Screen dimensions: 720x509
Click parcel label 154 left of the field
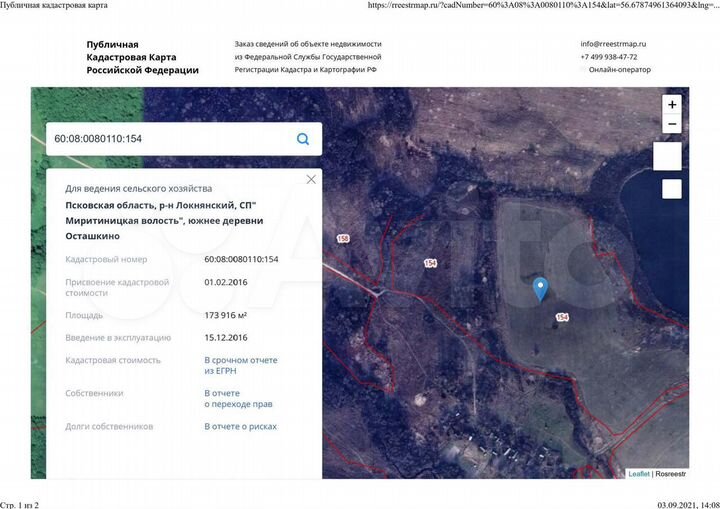pyautogui.click(x=430, y=263)
